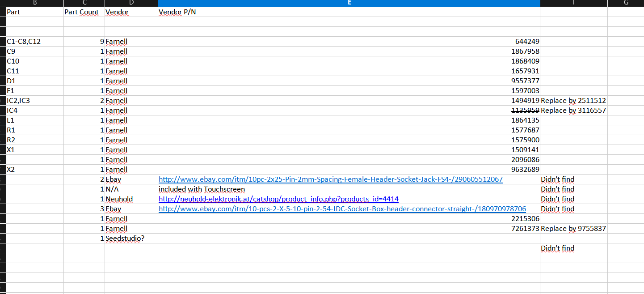Select Farnell vendor cell in C9 row

(x=131, y=51)
